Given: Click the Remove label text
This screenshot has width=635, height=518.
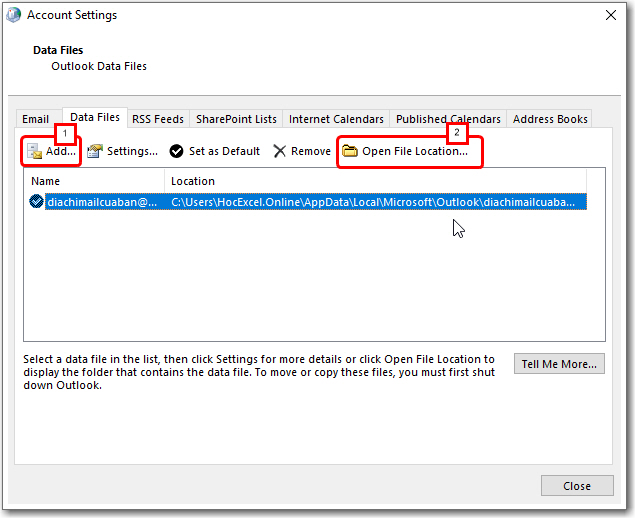Looking at the screenshot, I should (311, 151).
